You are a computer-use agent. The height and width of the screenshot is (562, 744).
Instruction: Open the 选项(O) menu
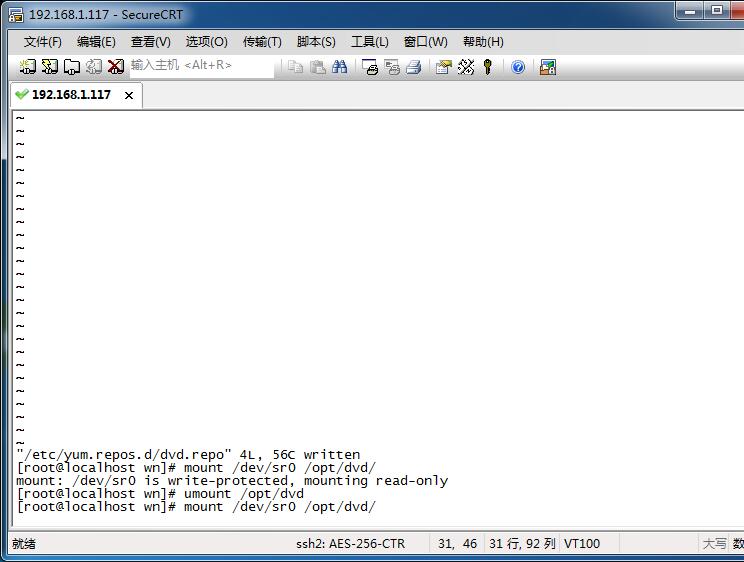point(206,42)
